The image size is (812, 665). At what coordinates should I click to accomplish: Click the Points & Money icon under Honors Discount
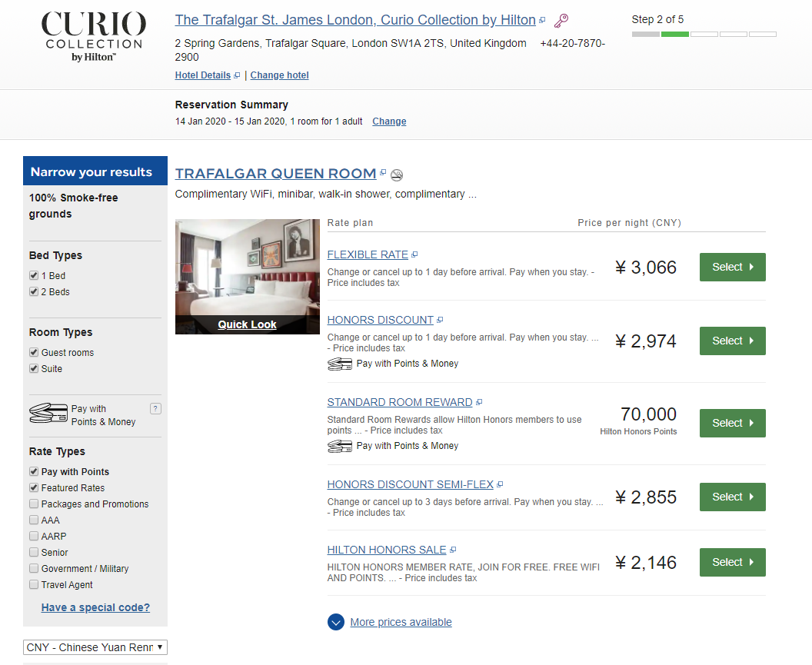(x=340, y=364)
